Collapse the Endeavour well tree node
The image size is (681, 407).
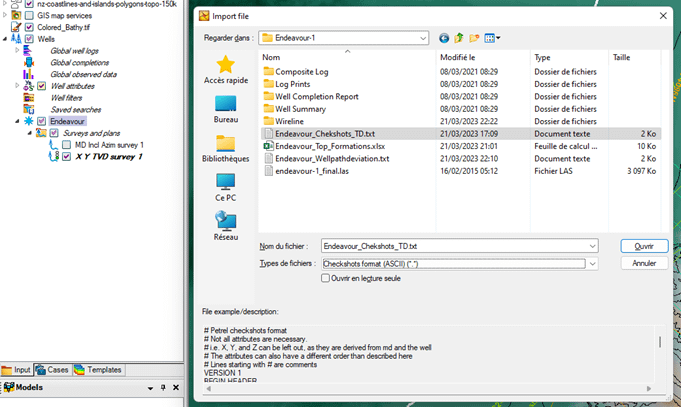pos(18,121)
